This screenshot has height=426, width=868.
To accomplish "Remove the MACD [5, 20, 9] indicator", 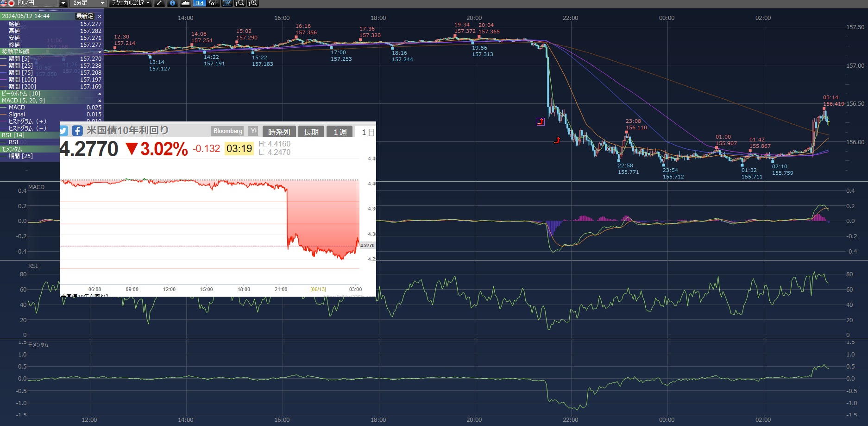I will [100, 101].
